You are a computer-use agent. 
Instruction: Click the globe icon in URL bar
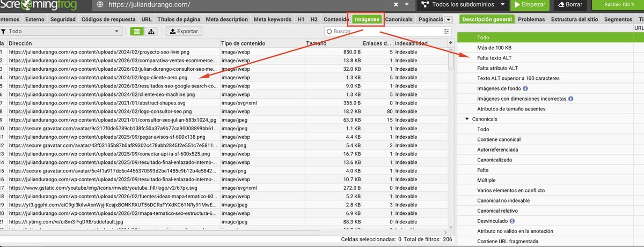click(x=100, y=5)
